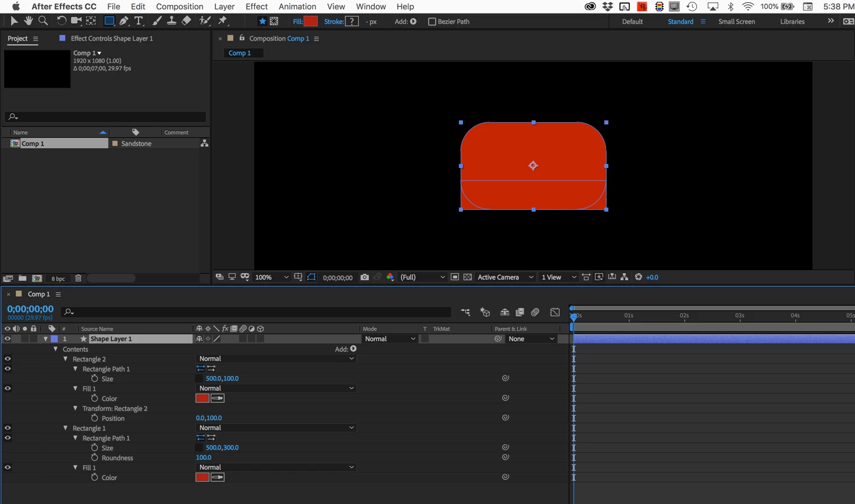Image resolution: width=855 pixels, height=504 pixels.
Task: Open the Animation menu
Action: click(297, 6)
